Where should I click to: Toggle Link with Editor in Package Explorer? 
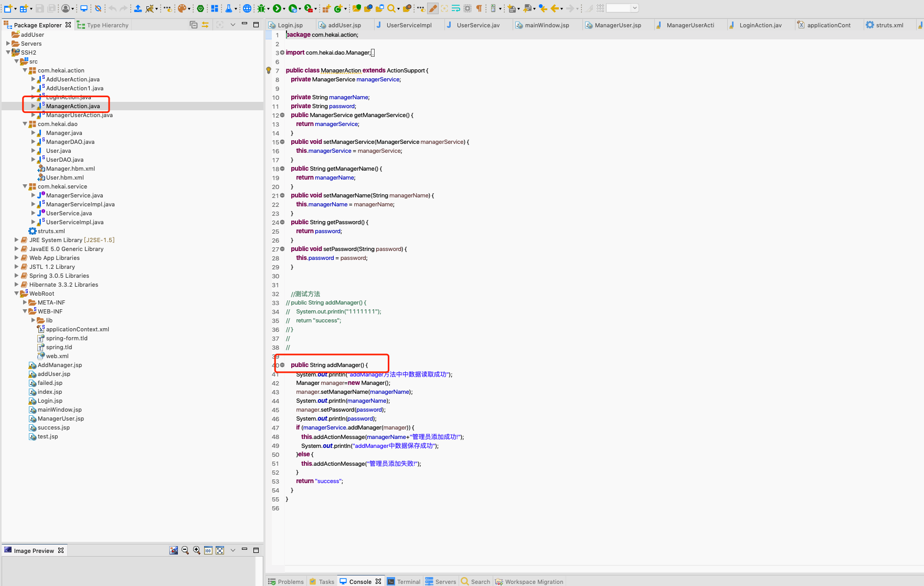tap(205, 25)
